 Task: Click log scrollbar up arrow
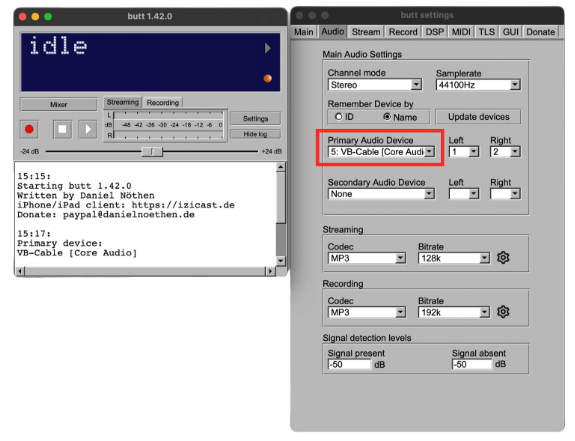coord(281,168)
